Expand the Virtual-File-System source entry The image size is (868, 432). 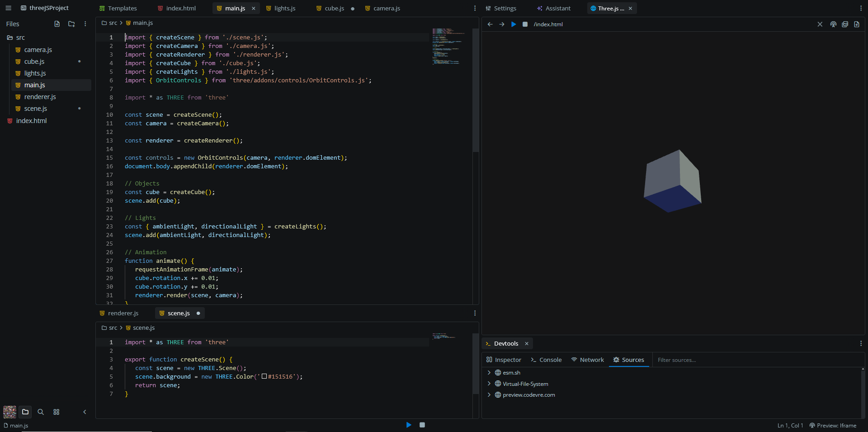[489, 384]
